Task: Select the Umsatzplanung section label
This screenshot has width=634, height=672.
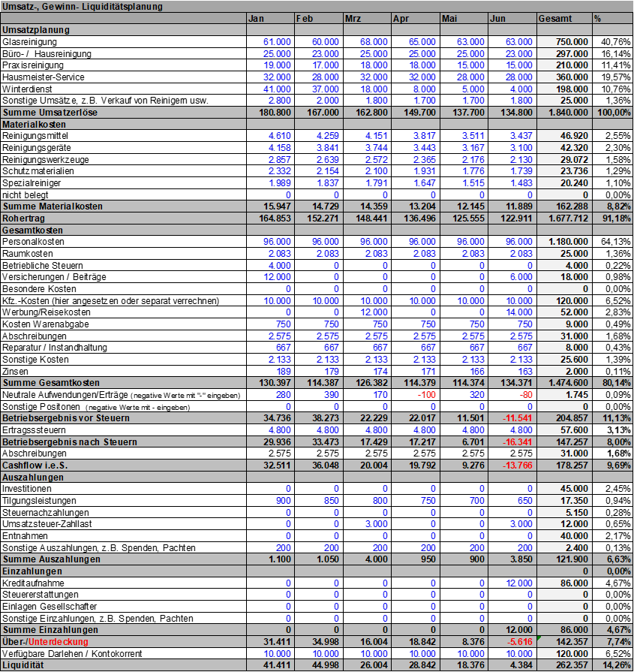Action: pyautogui.click(x=37, y=30)
